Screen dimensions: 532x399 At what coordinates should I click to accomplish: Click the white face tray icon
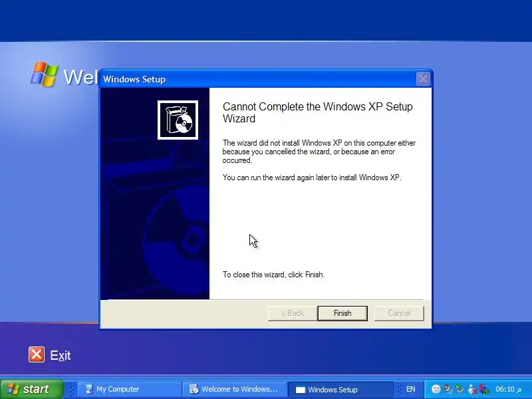[x=436, y=389]
